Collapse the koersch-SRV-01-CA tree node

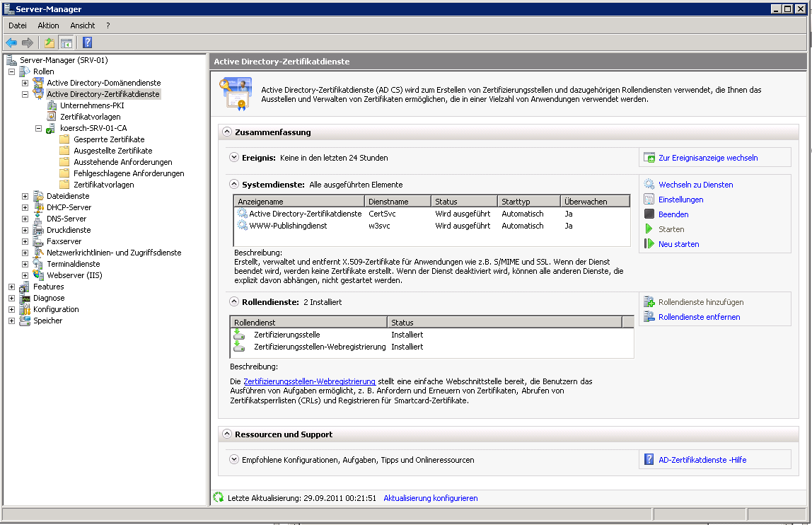(x=38, y=128)
